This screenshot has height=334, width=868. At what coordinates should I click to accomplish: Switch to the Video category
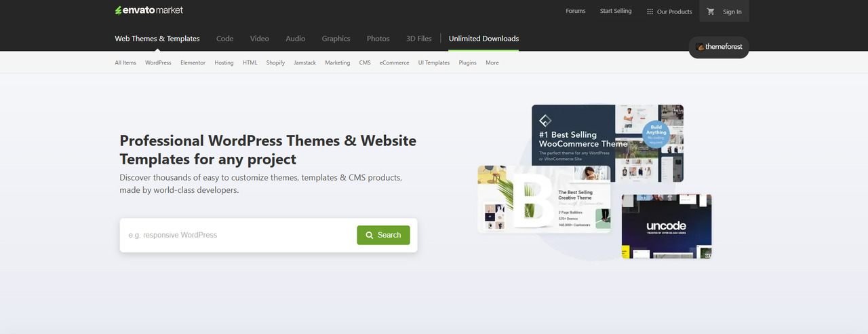coord(259,39)
